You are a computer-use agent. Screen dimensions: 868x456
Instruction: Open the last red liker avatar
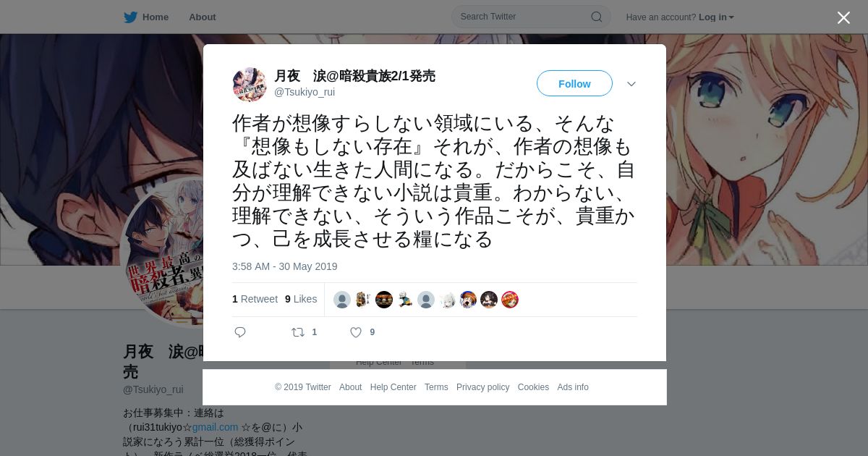510,300
